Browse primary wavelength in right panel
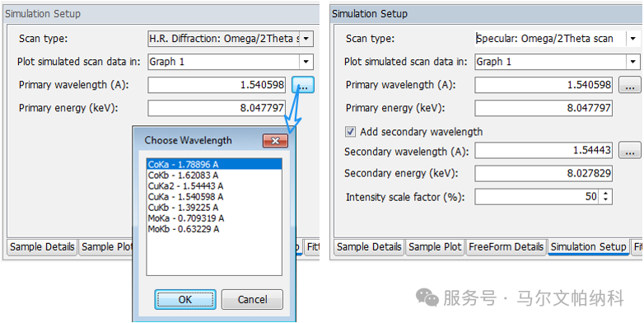644x323 pixels. tap(630, 85)
